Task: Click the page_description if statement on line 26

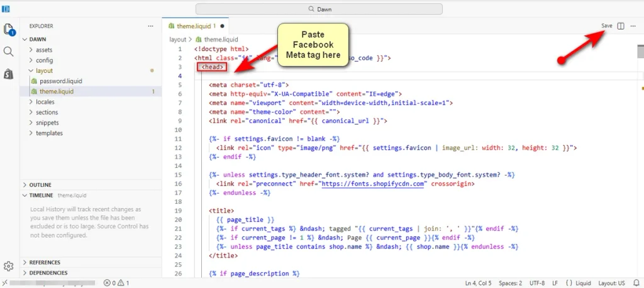Action: (x=255, y=274)
